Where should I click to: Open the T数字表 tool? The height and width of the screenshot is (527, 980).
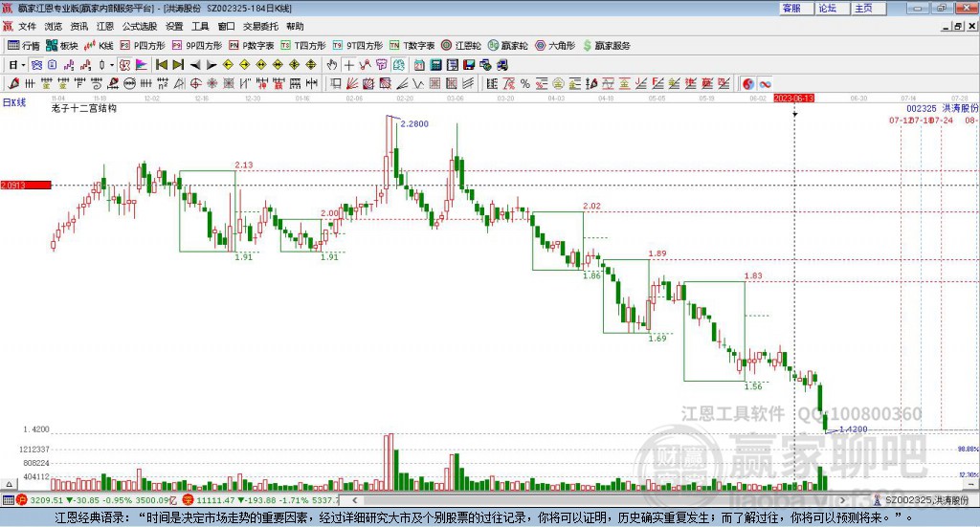[x=412, y=46]
